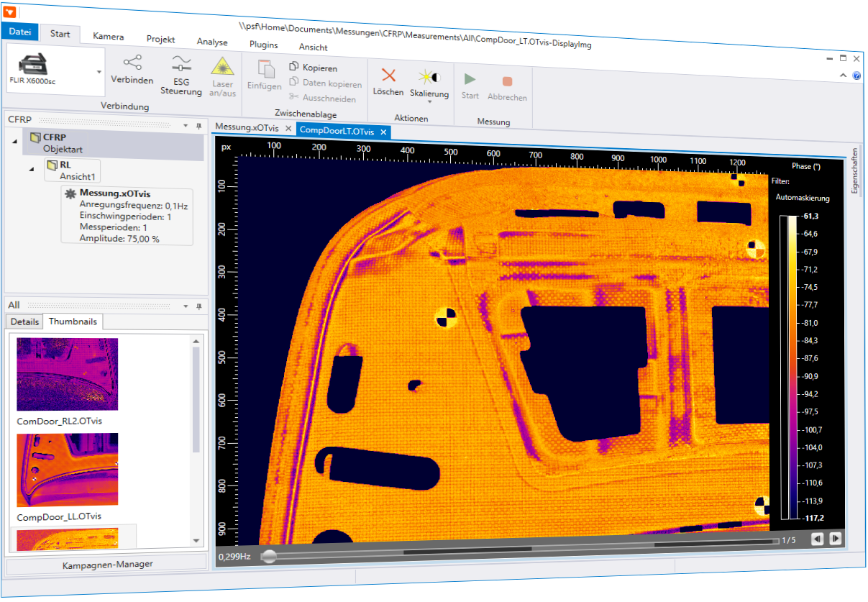The width and height of the screenshot is (868, 602).
Task: Pin the CFRP panel
Action: coord(198,126)
